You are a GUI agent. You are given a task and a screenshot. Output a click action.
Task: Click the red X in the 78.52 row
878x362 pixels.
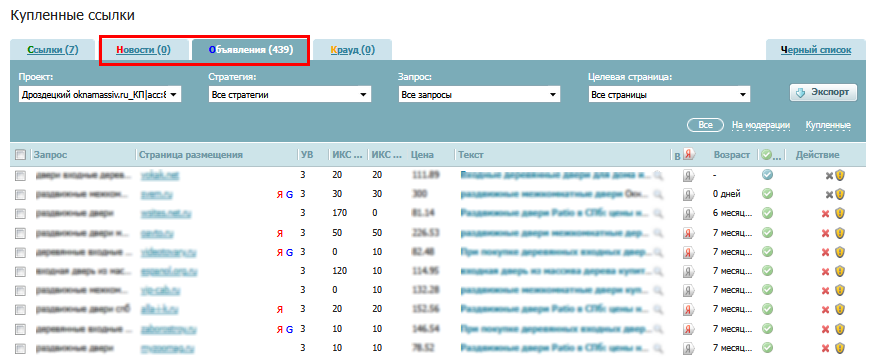coord(825,349)
